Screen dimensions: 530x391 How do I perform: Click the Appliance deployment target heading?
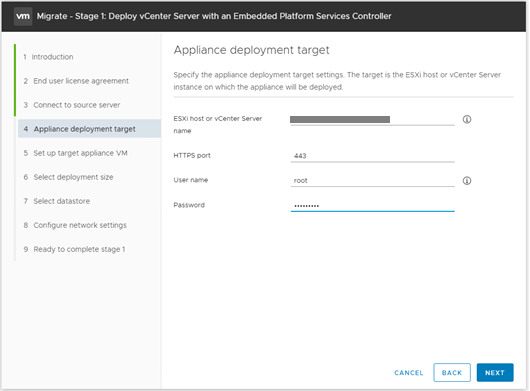251,50
